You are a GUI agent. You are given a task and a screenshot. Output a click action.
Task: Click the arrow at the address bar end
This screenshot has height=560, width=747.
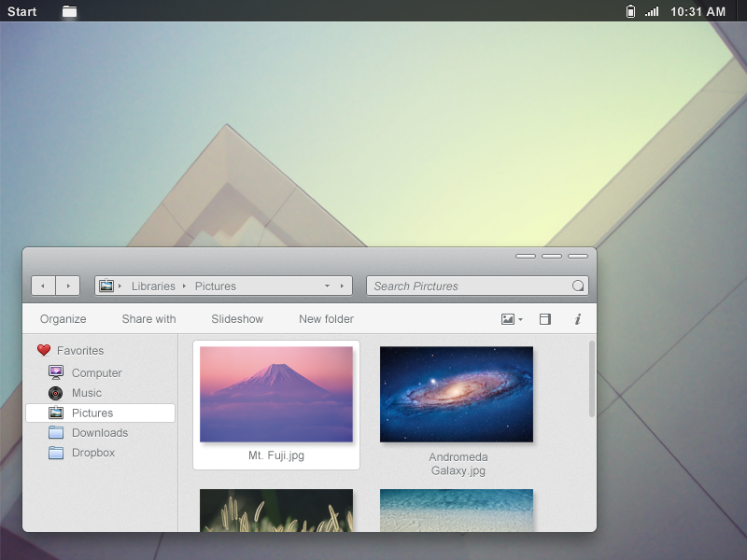click(x=342, y=286)
